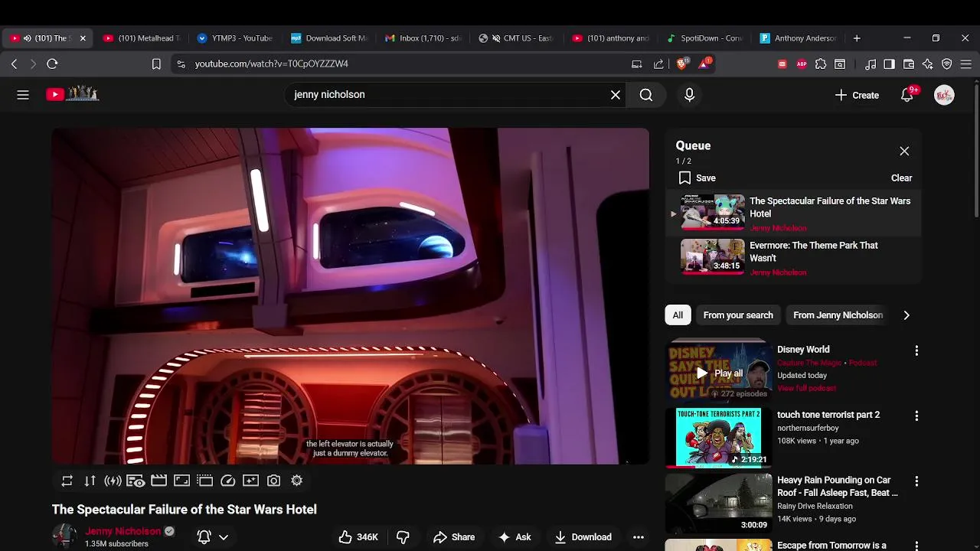
Task: Open YouTube notifications bell showing 9+
Action: click(907, 95)
